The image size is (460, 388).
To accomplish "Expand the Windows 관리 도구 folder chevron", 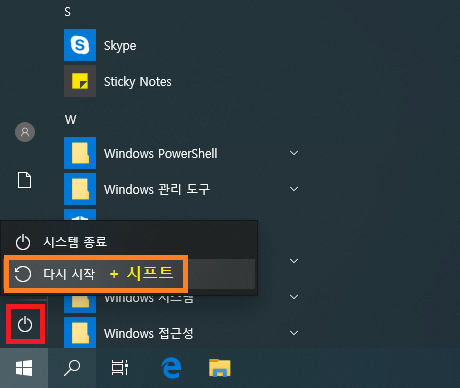I will click(294, 189).
